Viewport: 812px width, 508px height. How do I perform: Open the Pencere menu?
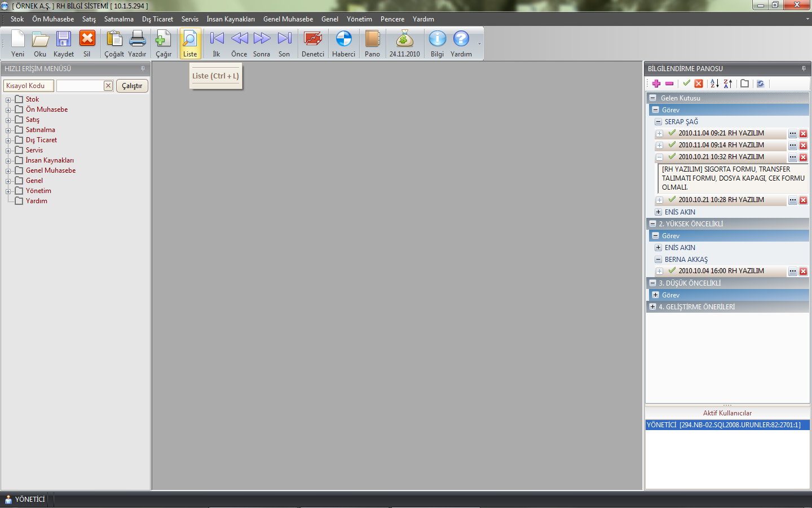coord(392,19)
